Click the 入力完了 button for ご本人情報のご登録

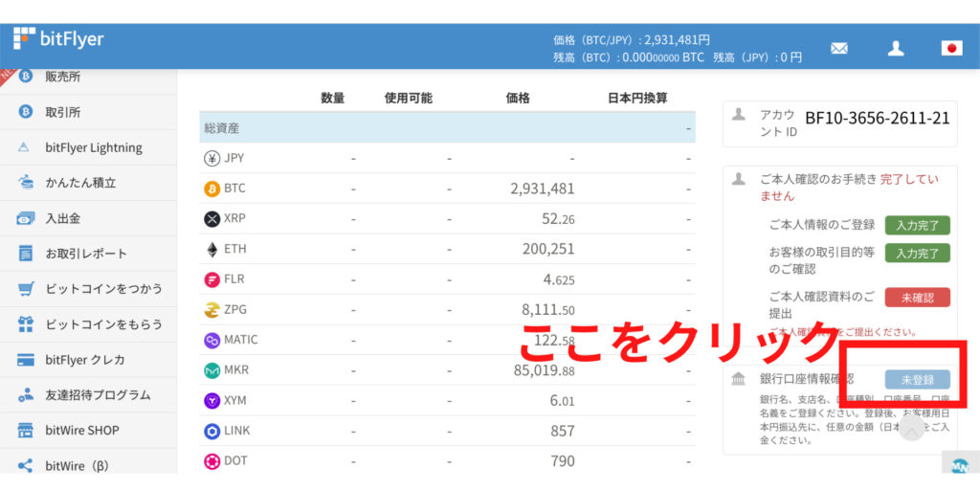pyautogui.click(x=918, y=225)
